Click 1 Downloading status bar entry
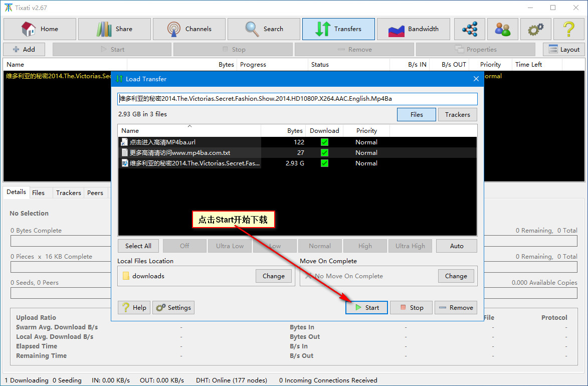Screen dimensions: 588x386 pos(27,380)
